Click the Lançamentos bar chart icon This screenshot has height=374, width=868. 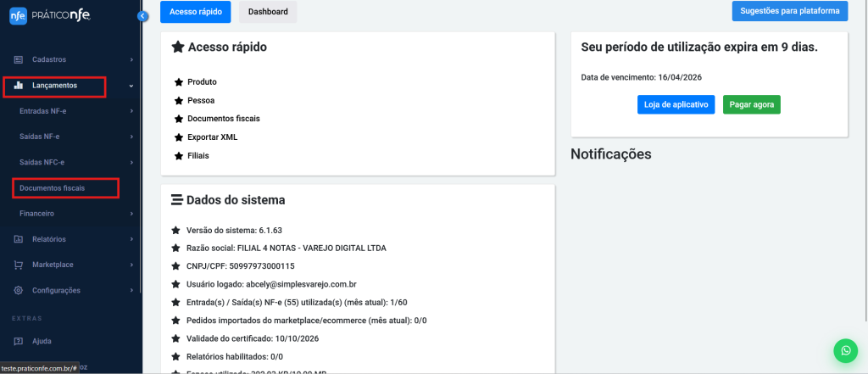18,86
